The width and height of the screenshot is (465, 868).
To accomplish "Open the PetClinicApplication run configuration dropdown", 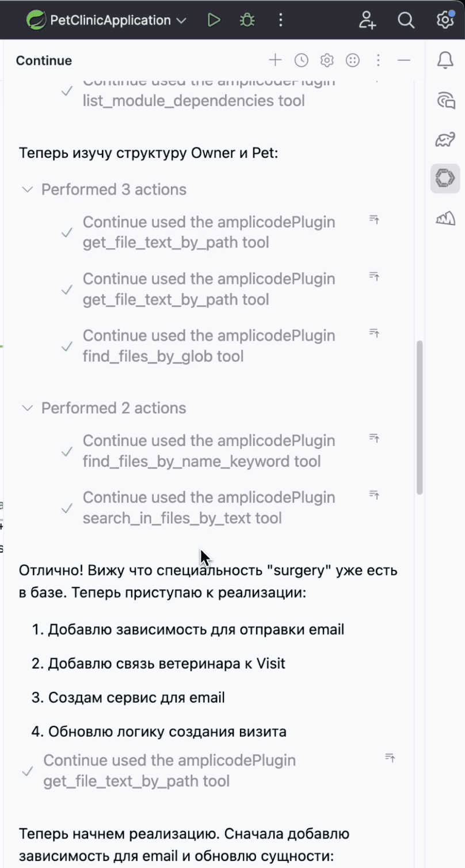I will pos(181,20).
